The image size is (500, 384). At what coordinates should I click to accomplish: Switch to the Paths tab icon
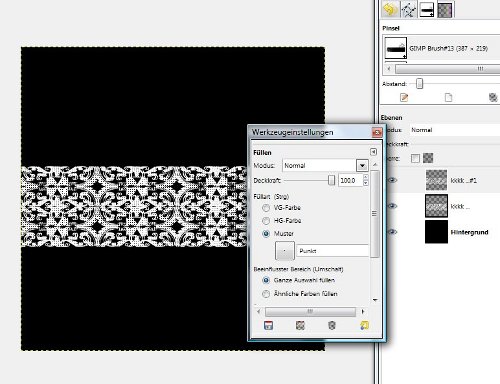click(408, 9)
